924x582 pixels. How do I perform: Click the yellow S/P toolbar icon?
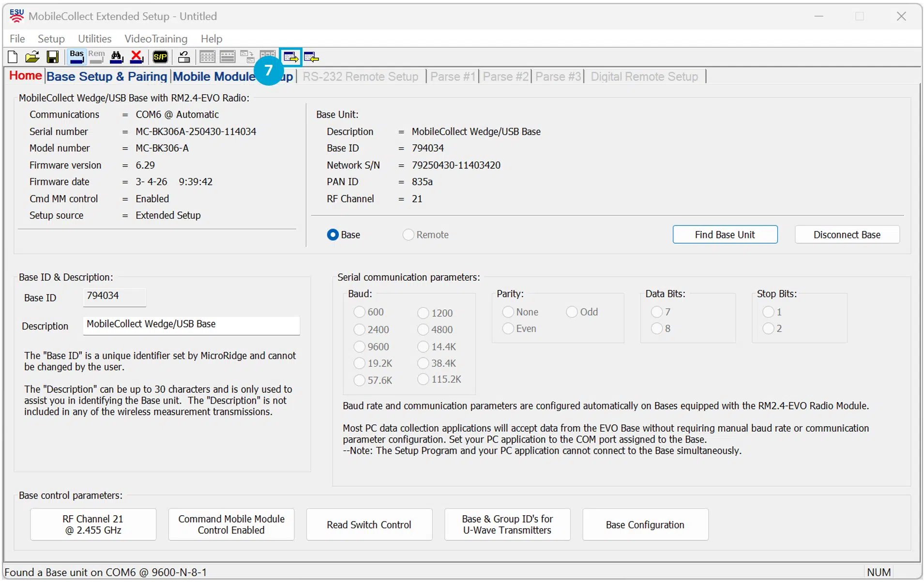(x=160, y=57)
